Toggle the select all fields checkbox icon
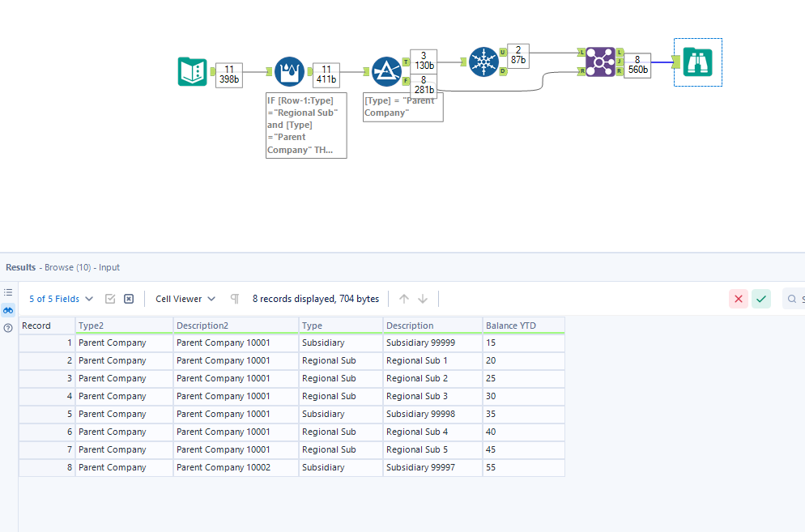Viewport: 805px width, 532px height. [110, 299]
